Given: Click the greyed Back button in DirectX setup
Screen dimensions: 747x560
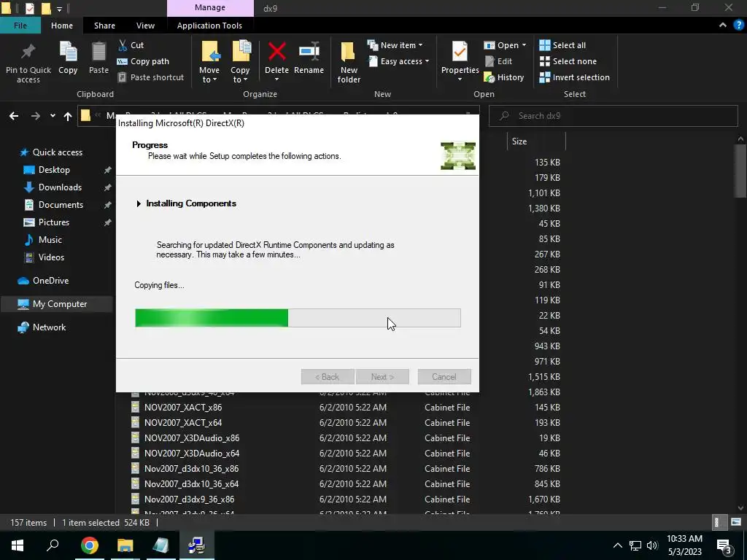Looking at the screenshot, I should point(328,377).
